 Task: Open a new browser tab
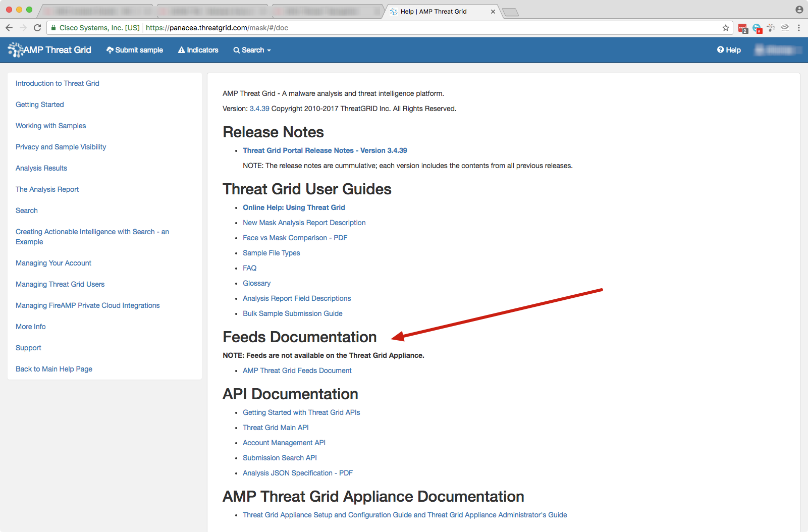(x=511, y=12)
